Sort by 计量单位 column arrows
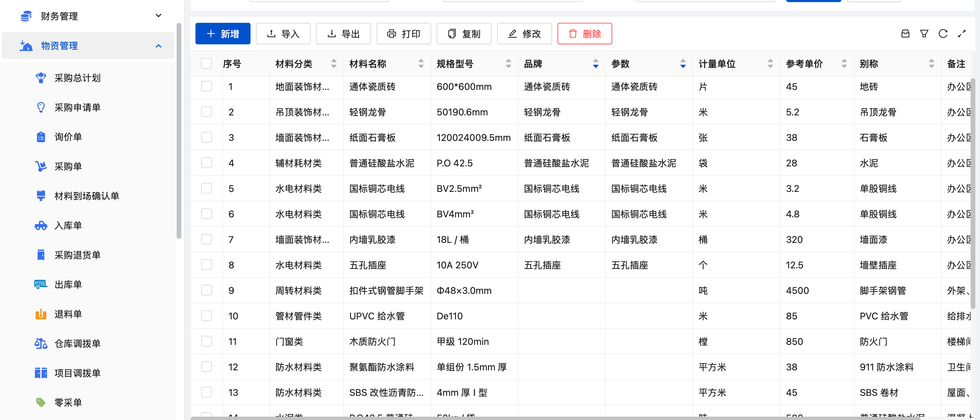 point(770,63)
